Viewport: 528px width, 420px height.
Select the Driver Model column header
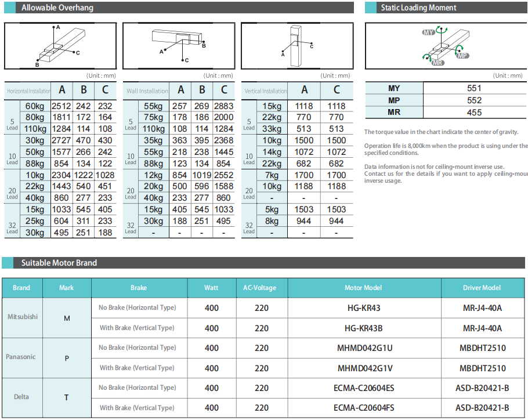[x=482, y=288]
